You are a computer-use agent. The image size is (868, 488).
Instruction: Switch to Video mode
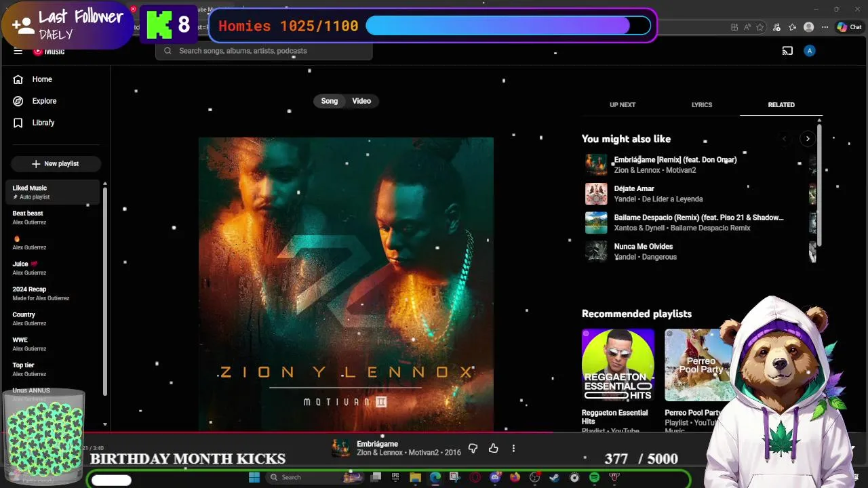pyautogui.click(x=361, y=101)
